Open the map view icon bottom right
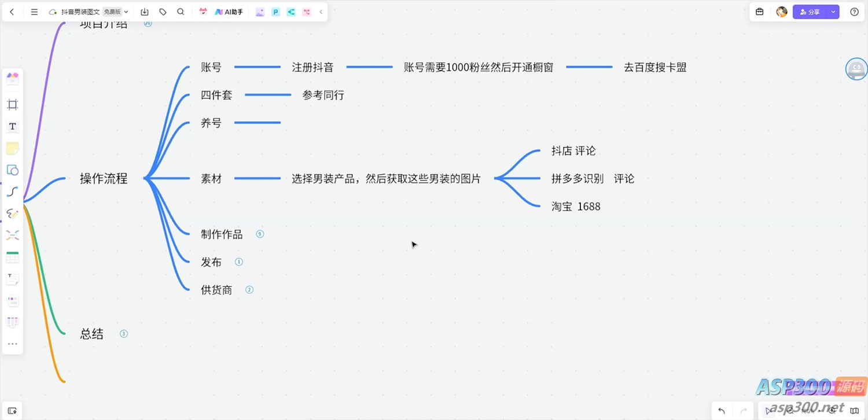 click(855, 411)
